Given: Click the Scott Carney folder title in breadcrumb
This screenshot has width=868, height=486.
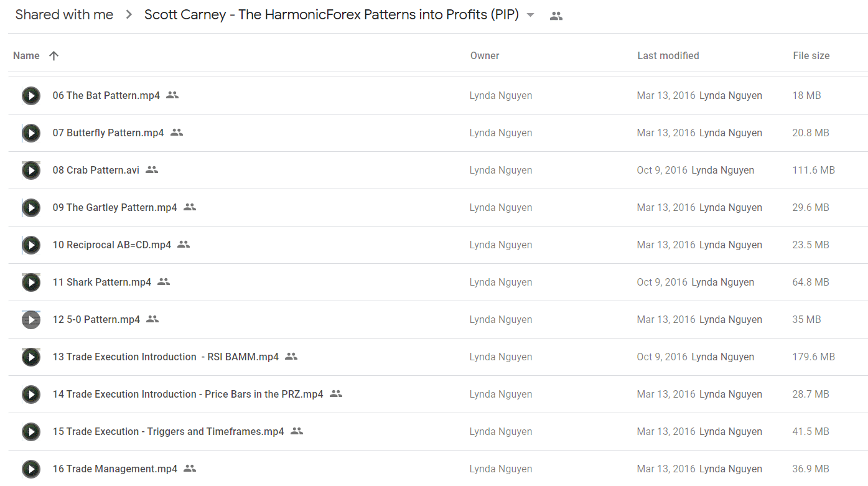Looking at the screenshot, I should pos(332,15).
